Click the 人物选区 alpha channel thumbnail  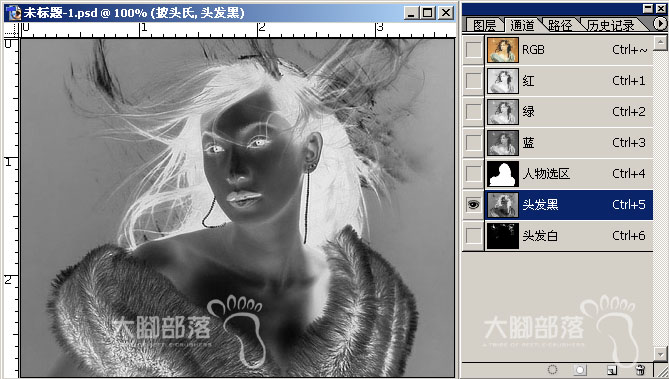(x=503, y=174)
